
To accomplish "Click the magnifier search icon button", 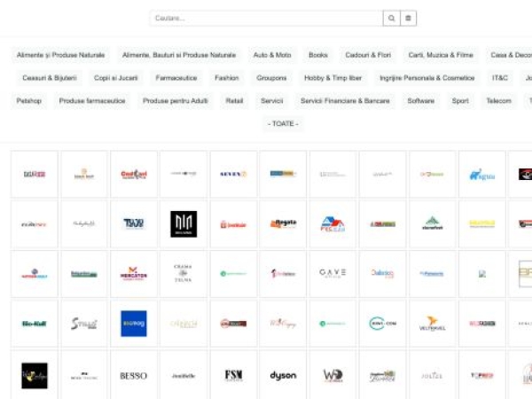I will point(391,19).
